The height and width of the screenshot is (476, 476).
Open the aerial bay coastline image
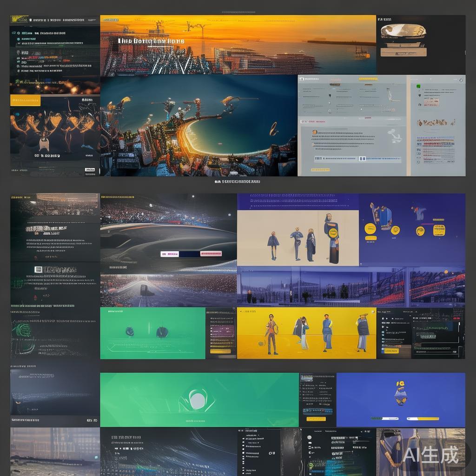click(198, 126)
